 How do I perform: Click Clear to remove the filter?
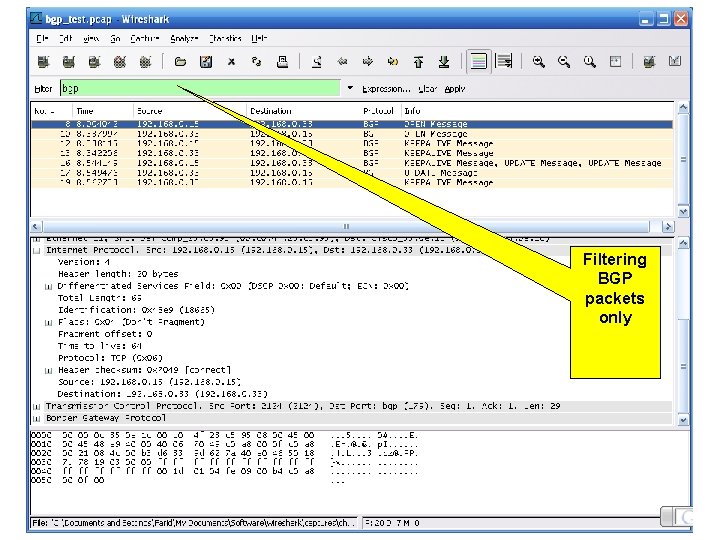(x=428, y=89)
